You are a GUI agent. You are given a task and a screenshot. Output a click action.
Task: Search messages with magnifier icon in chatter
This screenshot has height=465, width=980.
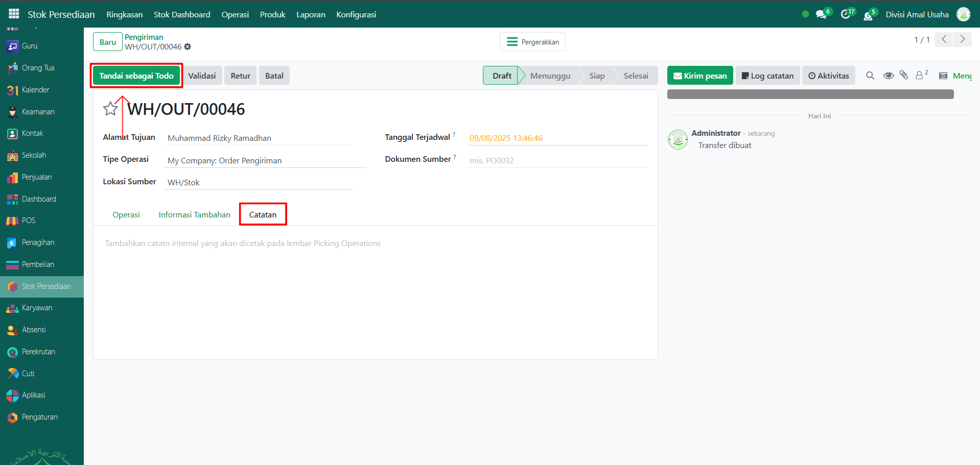coord(870,76)
